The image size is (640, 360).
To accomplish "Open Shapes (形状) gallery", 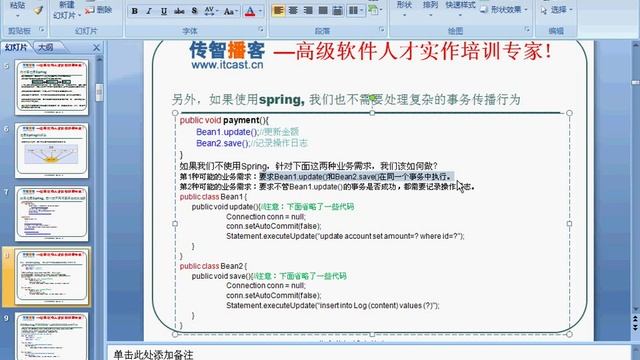I will pyautogui.click(x=404, y=8).
